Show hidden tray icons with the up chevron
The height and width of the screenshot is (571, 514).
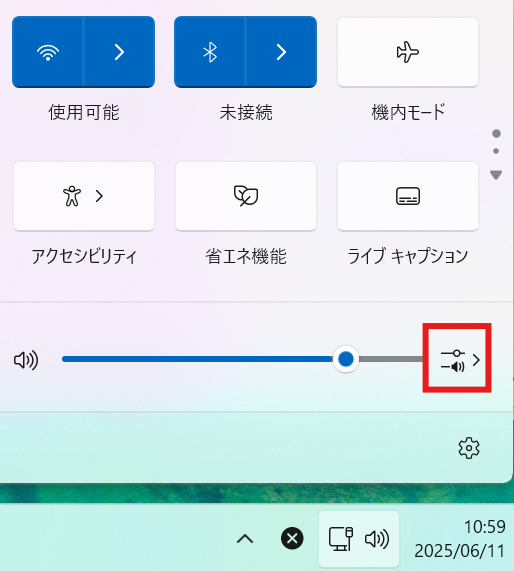click(245, 539)
